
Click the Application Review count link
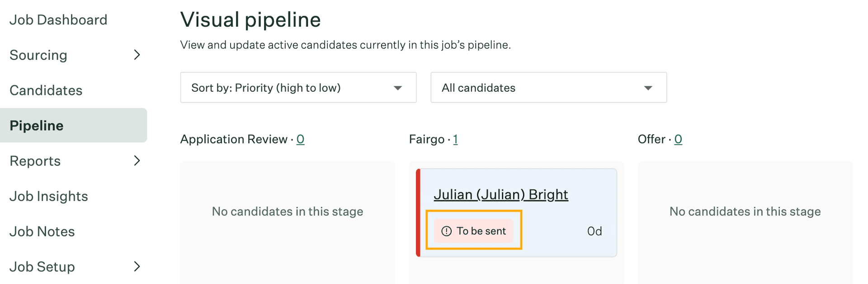300,139
